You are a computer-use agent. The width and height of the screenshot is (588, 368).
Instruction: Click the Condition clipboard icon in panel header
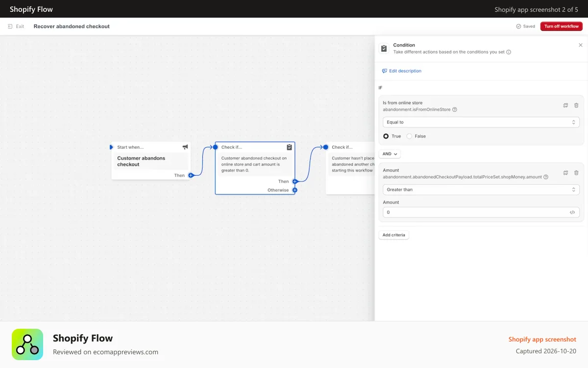(384, 49)
